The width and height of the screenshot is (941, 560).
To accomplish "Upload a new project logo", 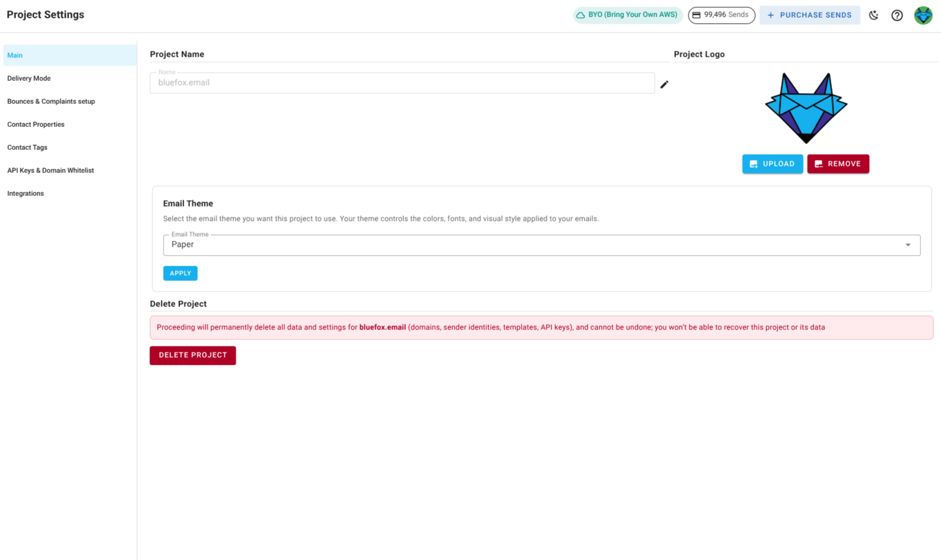I will [772, 164].
